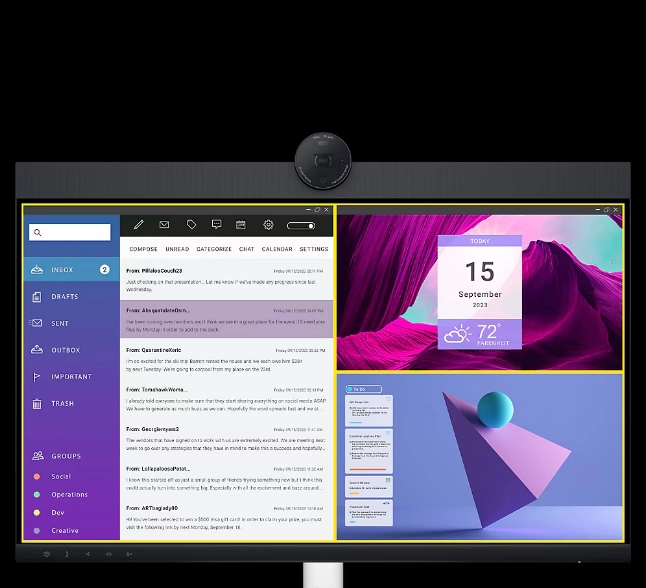Click the settings gear icon
Image resolution: width=646 pixels, height=588 pixels.
(268, 225)
